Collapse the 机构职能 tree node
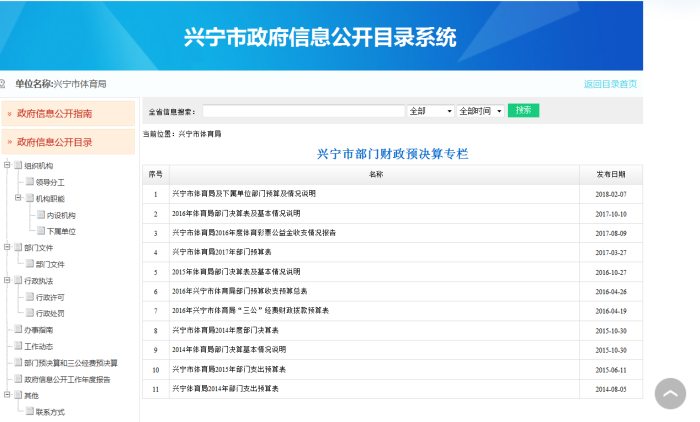Viewport: 700px width, 422px height. pos(18,197)
